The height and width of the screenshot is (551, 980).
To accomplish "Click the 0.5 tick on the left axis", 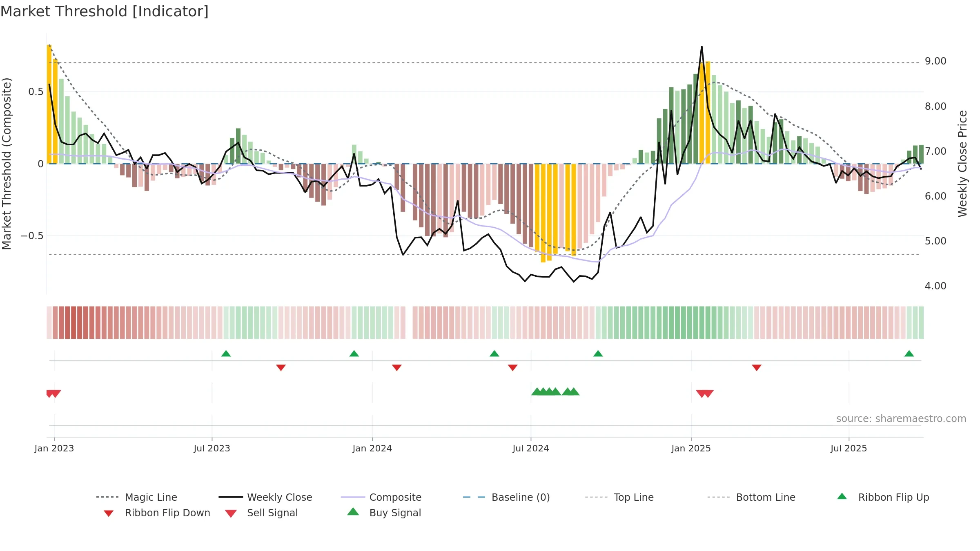I will click(36, 92).
